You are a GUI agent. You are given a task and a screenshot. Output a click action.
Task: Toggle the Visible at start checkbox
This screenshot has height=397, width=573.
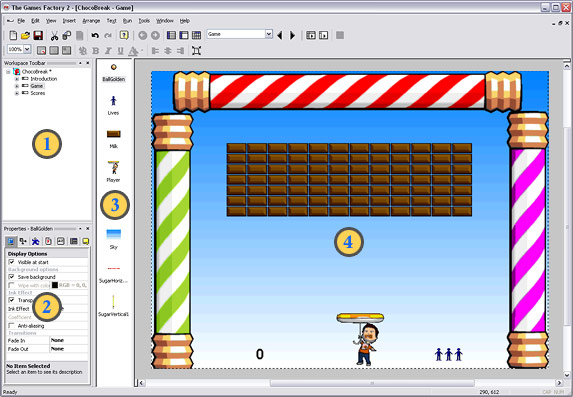pos(12,262)
